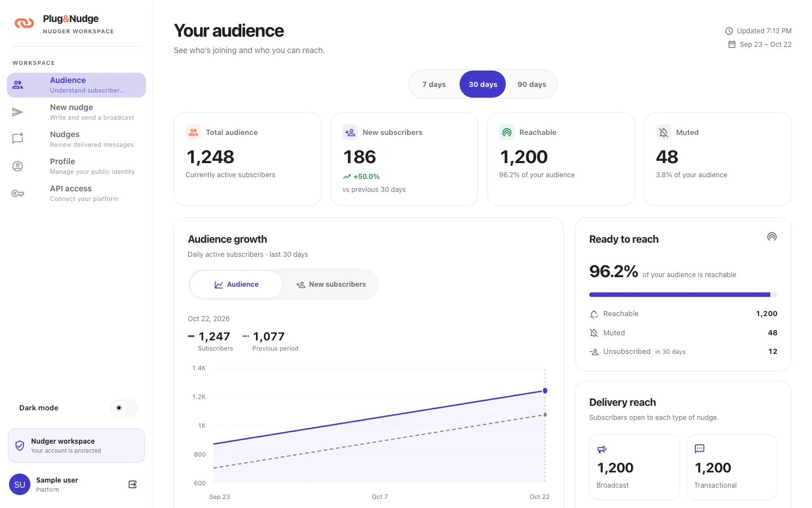The image size is (812, 508).
Task: Click the clock icon beside Updated time
Action: 729,31
